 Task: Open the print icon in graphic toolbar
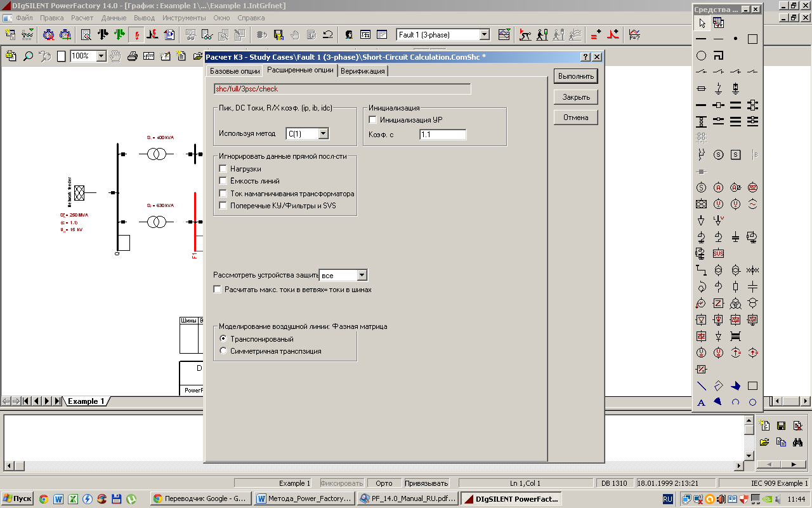click(133, 56)
